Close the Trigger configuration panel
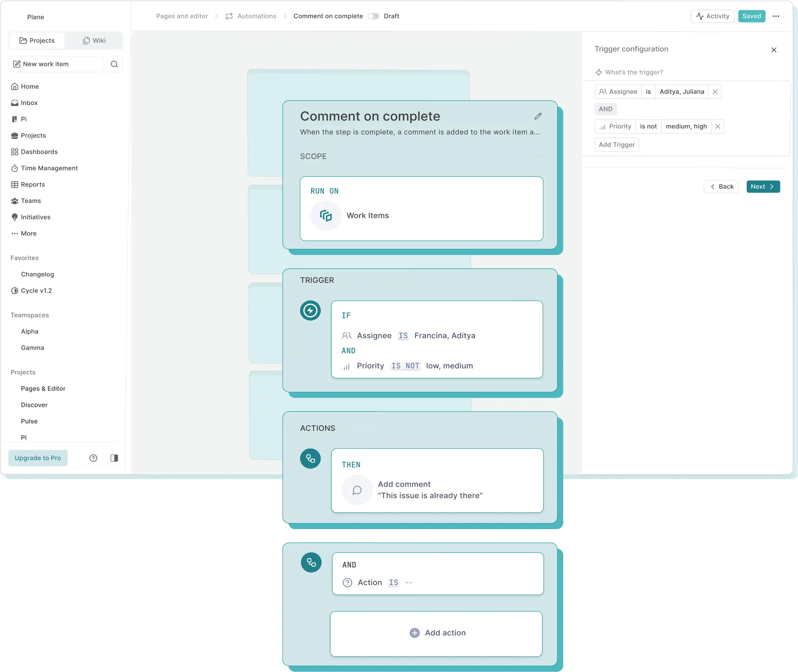The height and width of the screenshot is (672, 798). 773,50
